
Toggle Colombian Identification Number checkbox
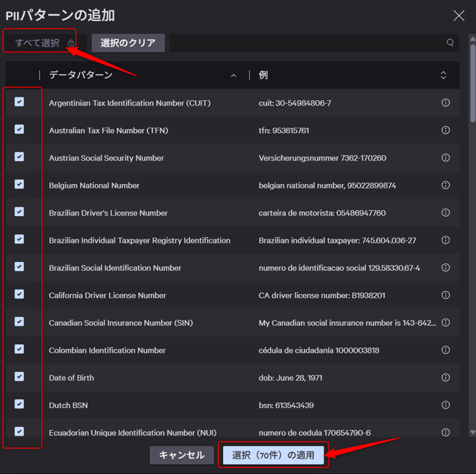19,349
